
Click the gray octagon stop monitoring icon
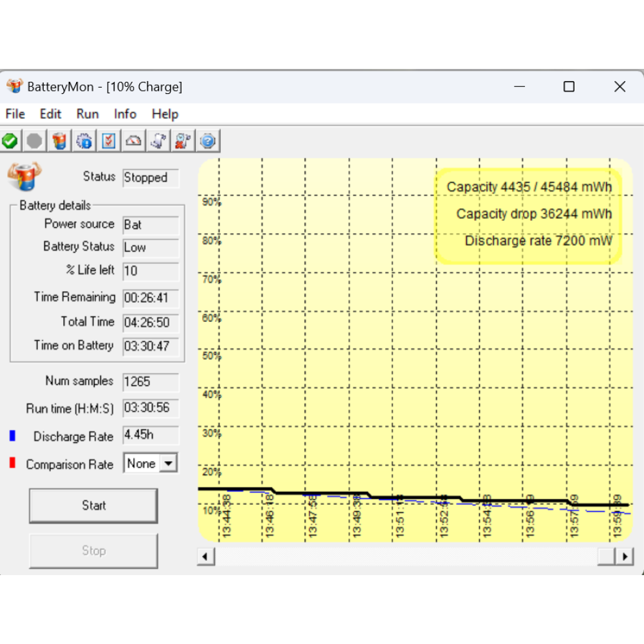[x=35, y=140]
